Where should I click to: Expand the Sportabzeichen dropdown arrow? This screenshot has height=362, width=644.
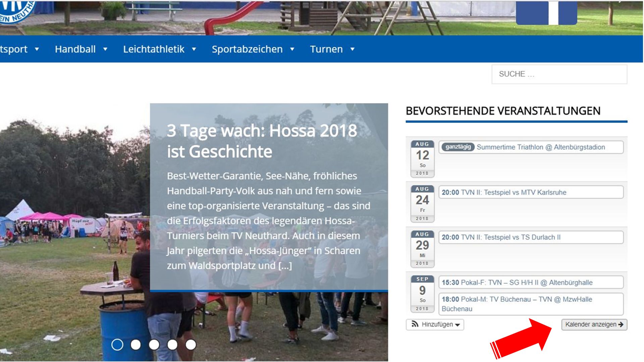point(292,49)
